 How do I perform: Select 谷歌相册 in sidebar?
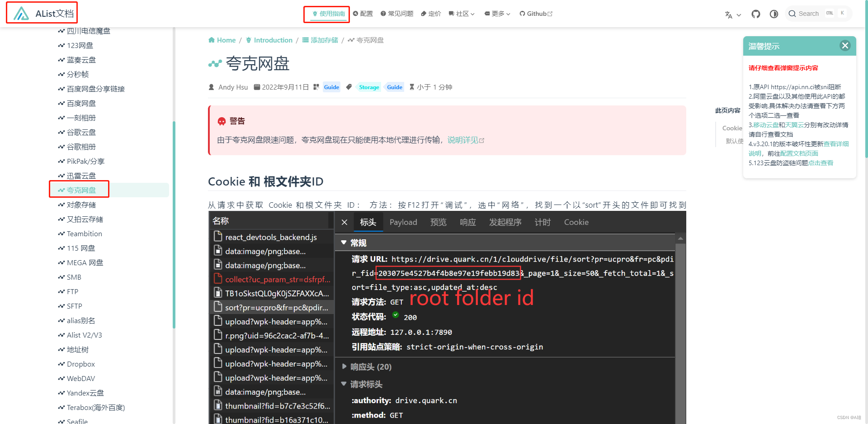pos(77,147)
